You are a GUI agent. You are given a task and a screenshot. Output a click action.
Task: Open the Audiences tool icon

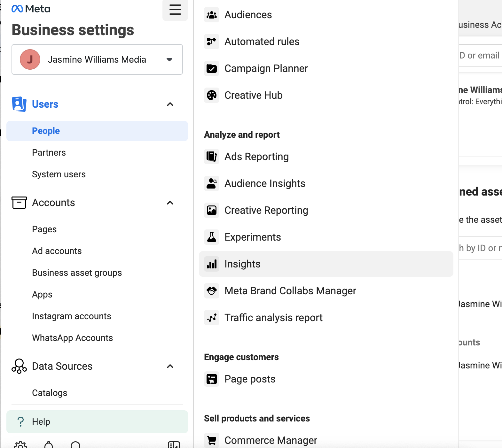tap(212, 15)
